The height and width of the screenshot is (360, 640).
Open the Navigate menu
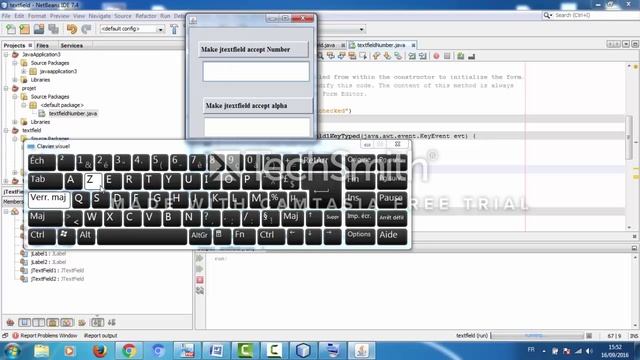100,16
